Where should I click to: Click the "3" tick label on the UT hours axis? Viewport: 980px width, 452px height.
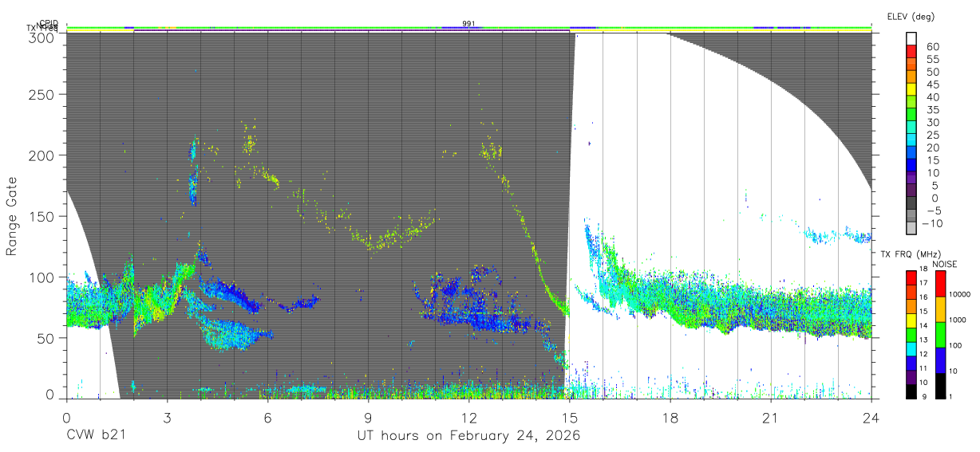coord(167,417)
